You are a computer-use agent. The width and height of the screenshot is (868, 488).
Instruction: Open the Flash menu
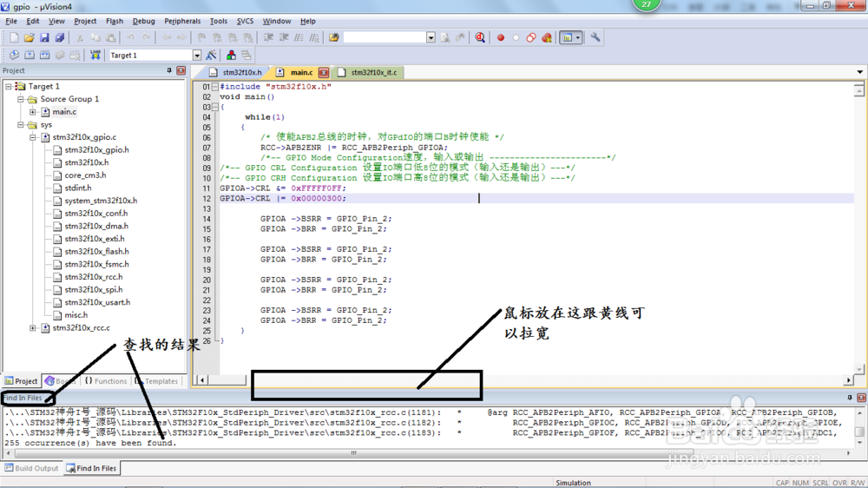coord(115,21)
